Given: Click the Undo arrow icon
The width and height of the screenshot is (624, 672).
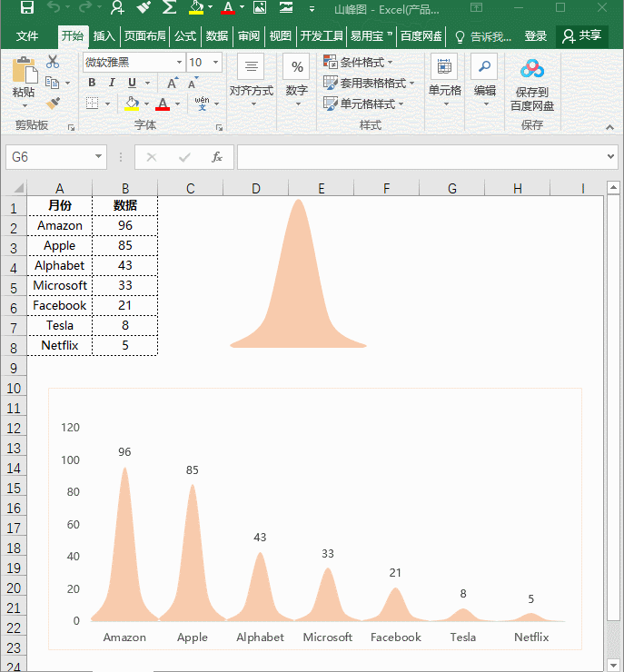Looking at the screenshot, I should 54,7.
